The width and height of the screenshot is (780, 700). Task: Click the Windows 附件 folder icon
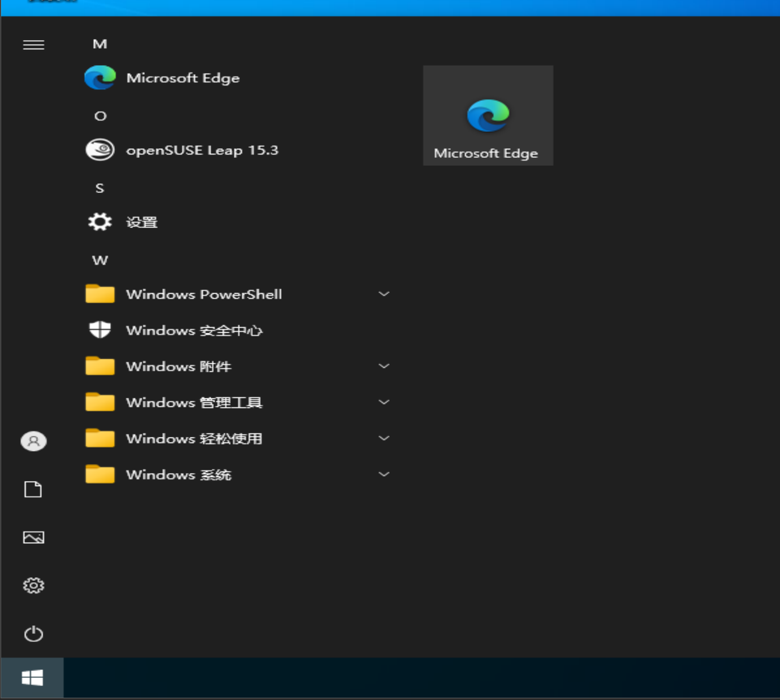tap(100, 366)
